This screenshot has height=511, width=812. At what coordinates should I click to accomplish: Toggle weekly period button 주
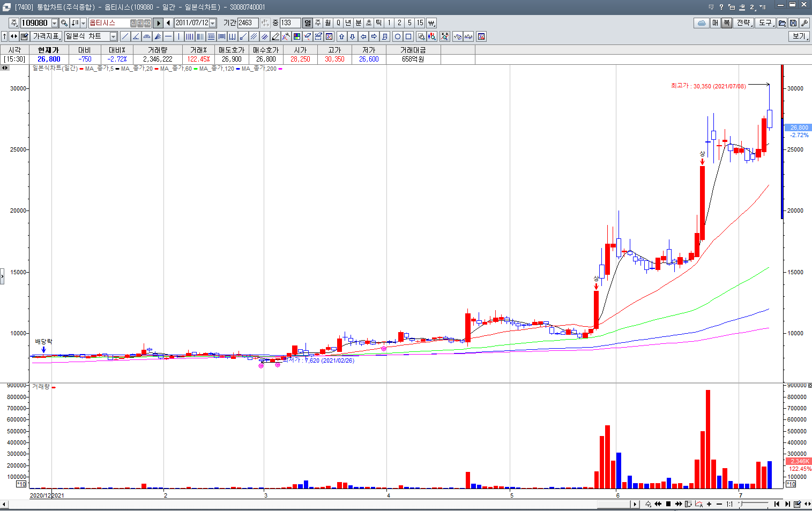click(x=318, y=23)
